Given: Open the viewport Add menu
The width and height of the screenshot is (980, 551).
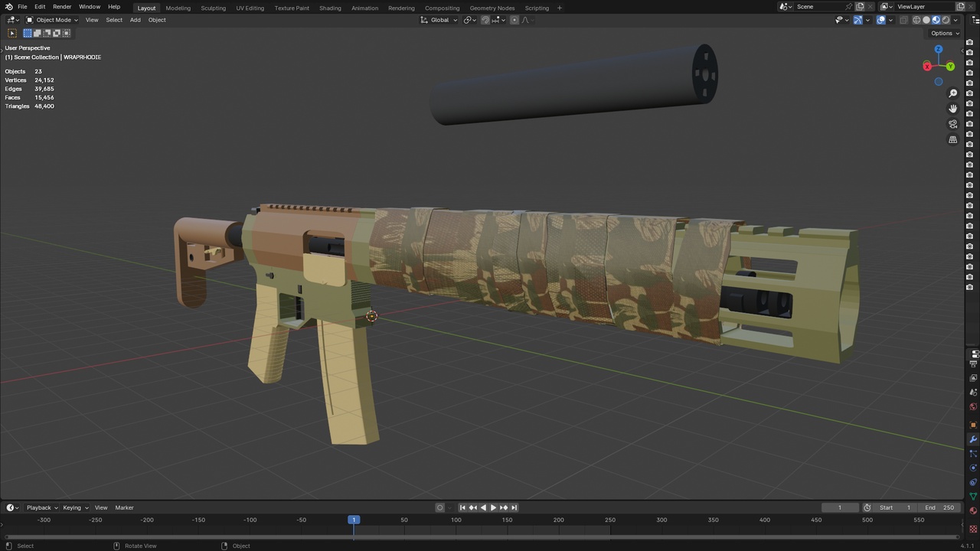Looking at the screenshot, I should point(135,20).
